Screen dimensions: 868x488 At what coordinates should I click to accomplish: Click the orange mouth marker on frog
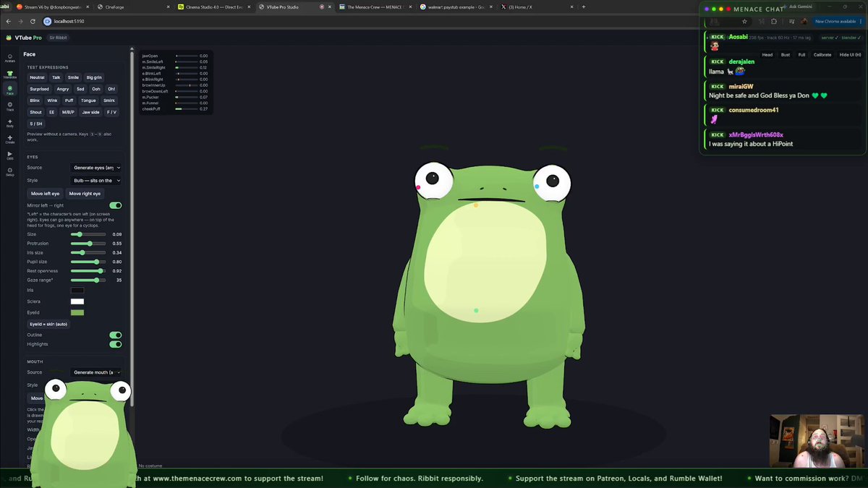pyautogui.click(x=476, y=205)
